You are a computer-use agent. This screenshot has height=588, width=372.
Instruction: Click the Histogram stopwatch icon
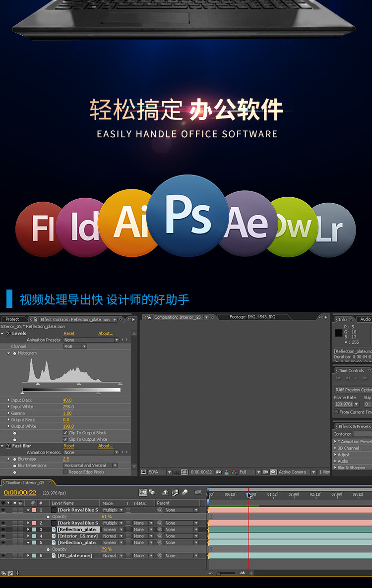click(14, 353)
